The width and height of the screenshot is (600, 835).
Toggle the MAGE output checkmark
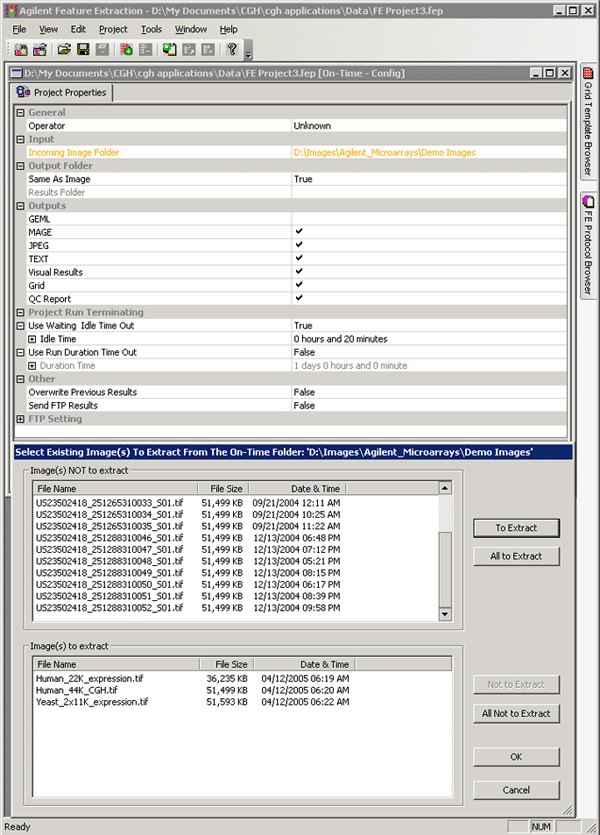click(x=298, y=232)
